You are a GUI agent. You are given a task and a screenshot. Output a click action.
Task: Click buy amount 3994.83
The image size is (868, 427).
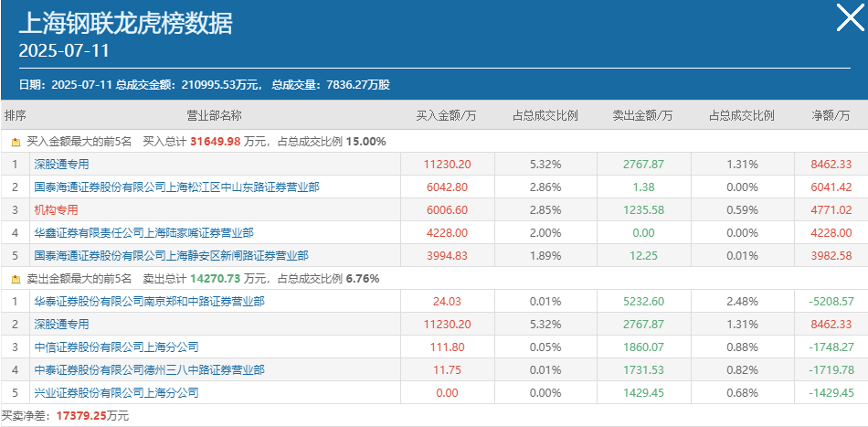(x=448, y=256)
